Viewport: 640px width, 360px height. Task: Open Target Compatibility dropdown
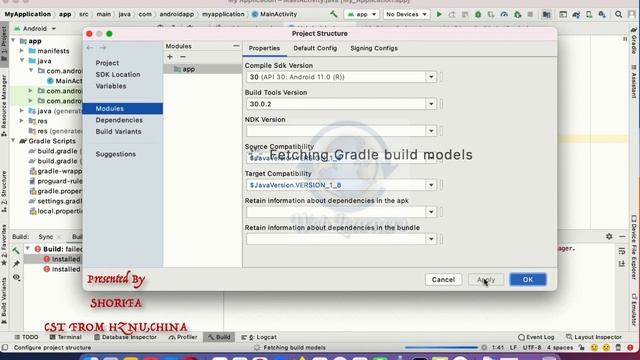(x=431, y=185)
